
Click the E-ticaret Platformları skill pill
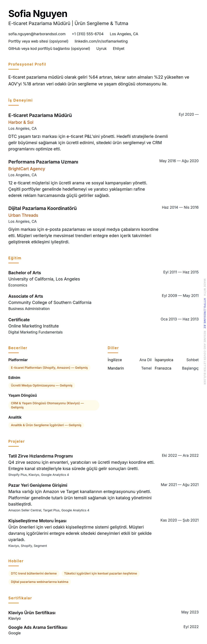pos(49,368)
